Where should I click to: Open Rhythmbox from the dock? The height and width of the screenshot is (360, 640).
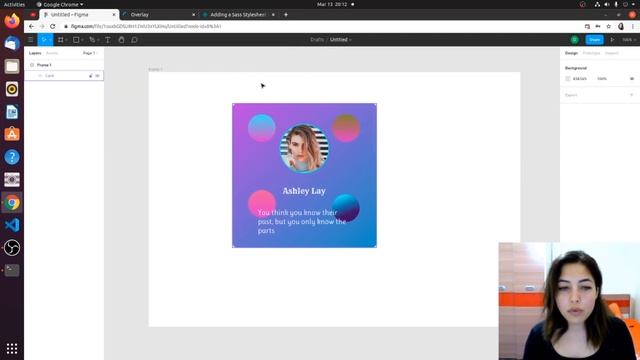[x=12, y=89]
